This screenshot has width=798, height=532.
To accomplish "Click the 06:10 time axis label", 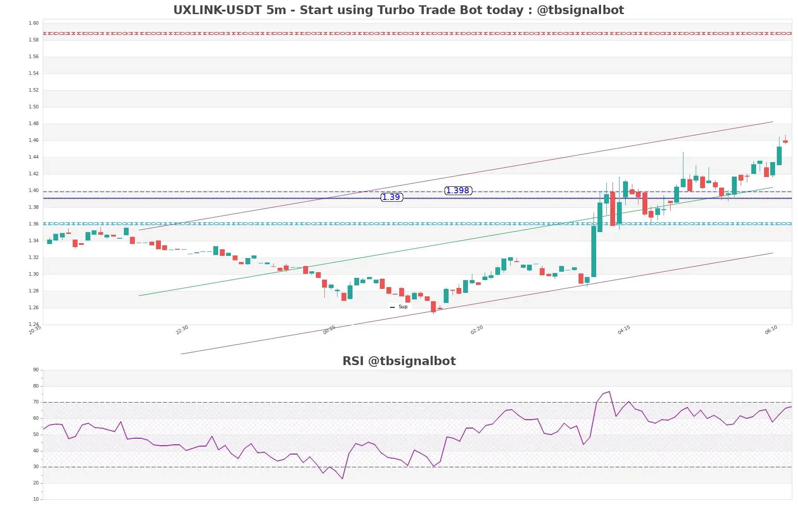I will click(771, 330).
